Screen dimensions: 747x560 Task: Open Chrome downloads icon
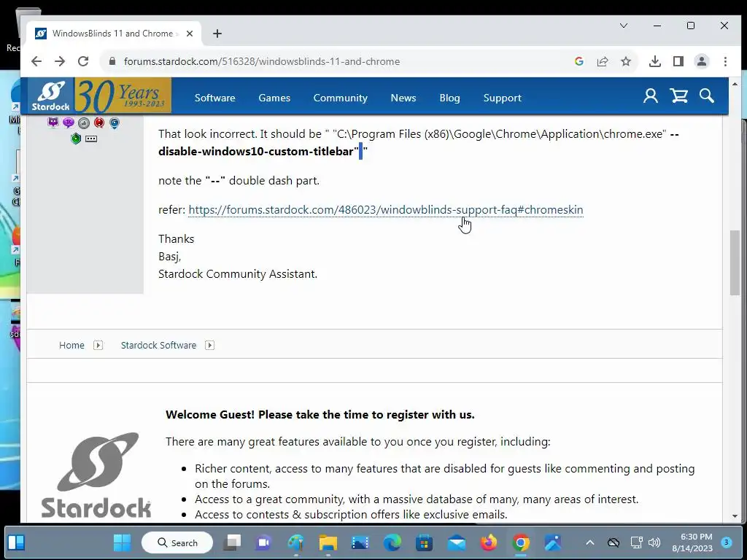tap(655, 61)
